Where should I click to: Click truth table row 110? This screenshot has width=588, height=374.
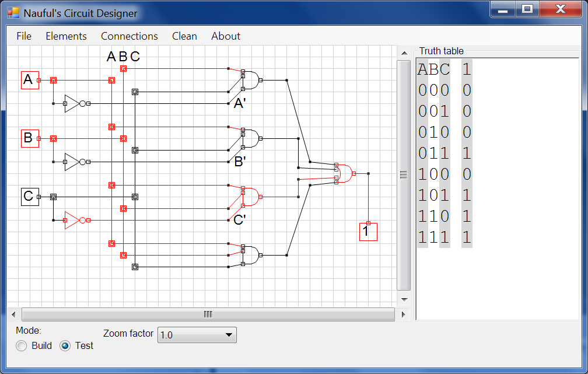[444, 216]
